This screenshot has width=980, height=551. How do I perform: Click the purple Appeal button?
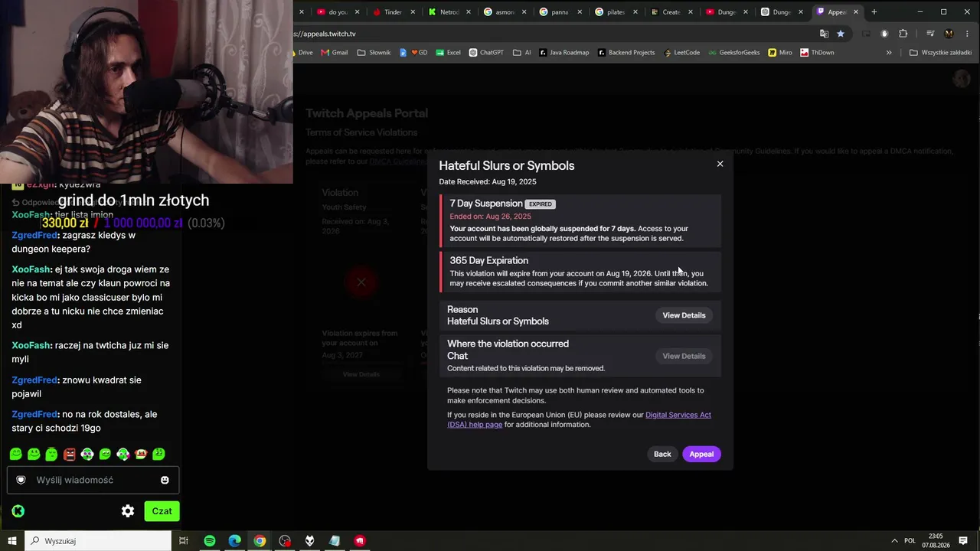pyautogui.click(x=701, y=454)
